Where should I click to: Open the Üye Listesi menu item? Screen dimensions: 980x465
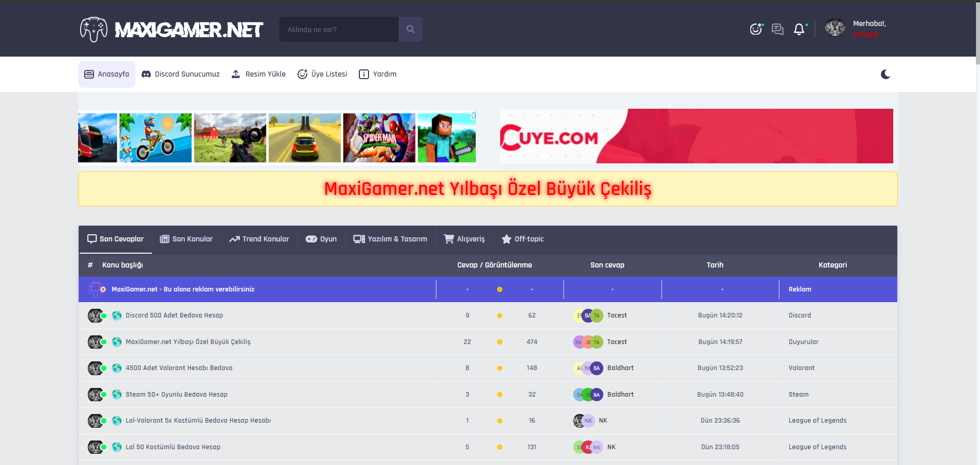(x=322, y=74)
